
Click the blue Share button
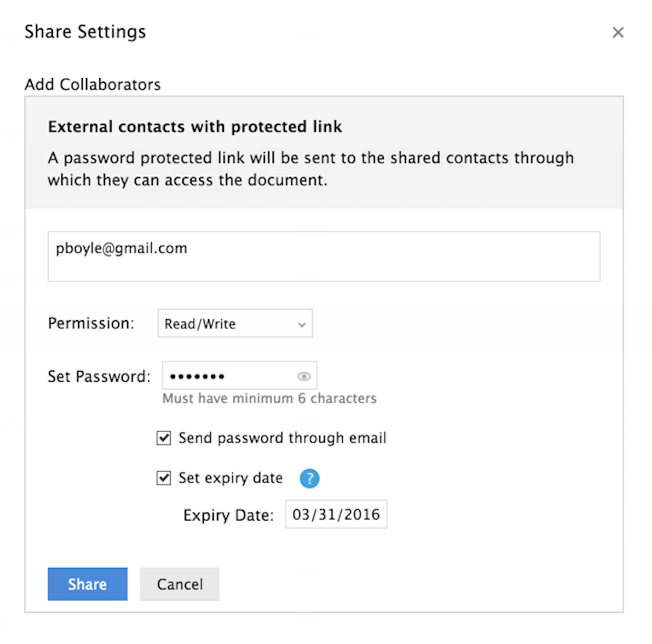coord(87,584)
